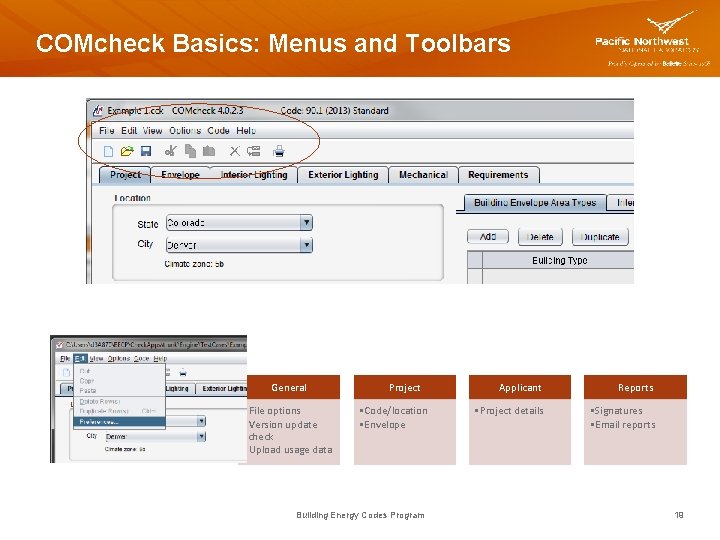Click the City combo box in main window
The image size is (720, 540).
click(239, 245)
